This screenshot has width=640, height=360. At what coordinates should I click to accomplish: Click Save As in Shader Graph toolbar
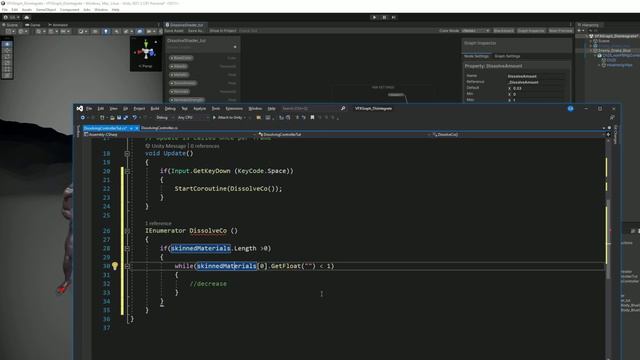pos(196,31)
